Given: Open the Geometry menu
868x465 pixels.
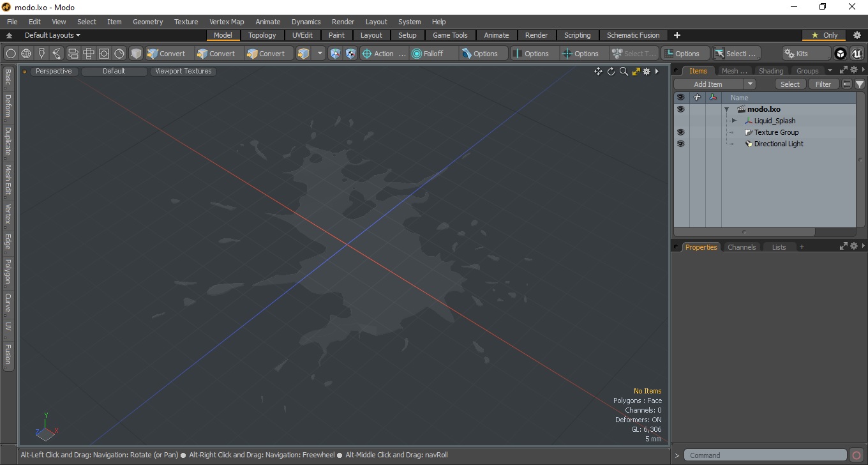Looking at the screenshot, I should pos(147,22).
